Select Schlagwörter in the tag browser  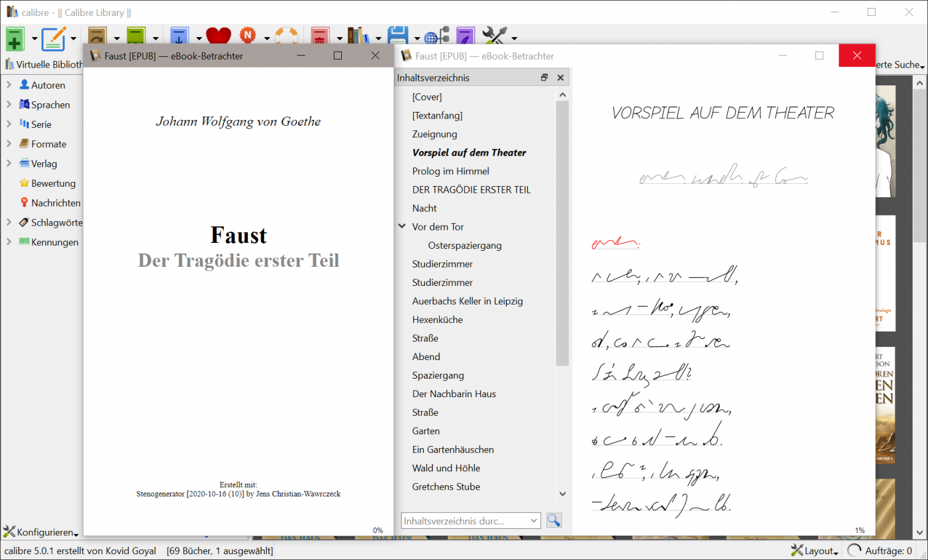[56, 222]
